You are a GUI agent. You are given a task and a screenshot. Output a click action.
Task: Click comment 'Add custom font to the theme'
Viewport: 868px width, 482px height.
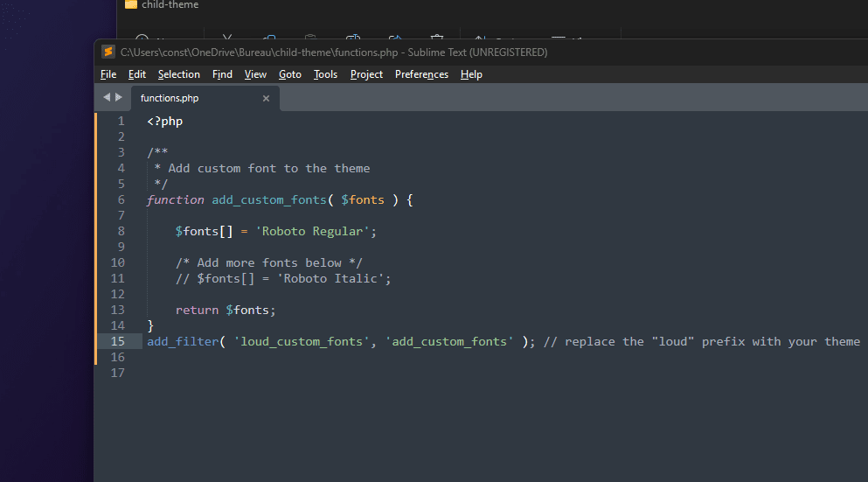coord(269,169)
